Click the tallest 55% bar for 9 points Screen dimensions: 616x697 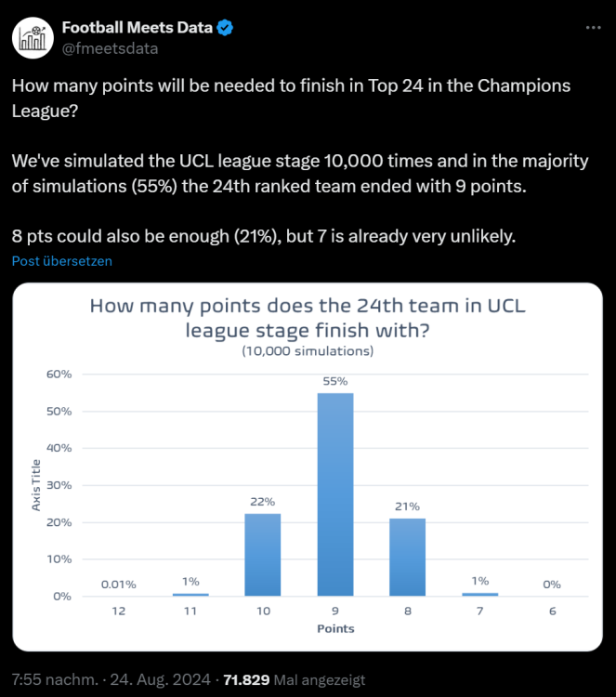335,493
